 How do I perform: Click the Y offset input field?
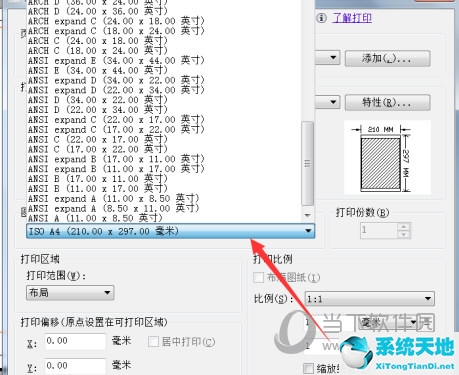(75, 366)
